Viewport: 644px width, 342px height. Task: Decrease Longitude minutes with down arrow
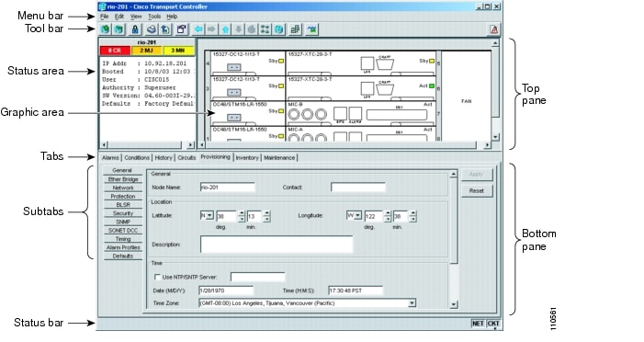point(412,219)
